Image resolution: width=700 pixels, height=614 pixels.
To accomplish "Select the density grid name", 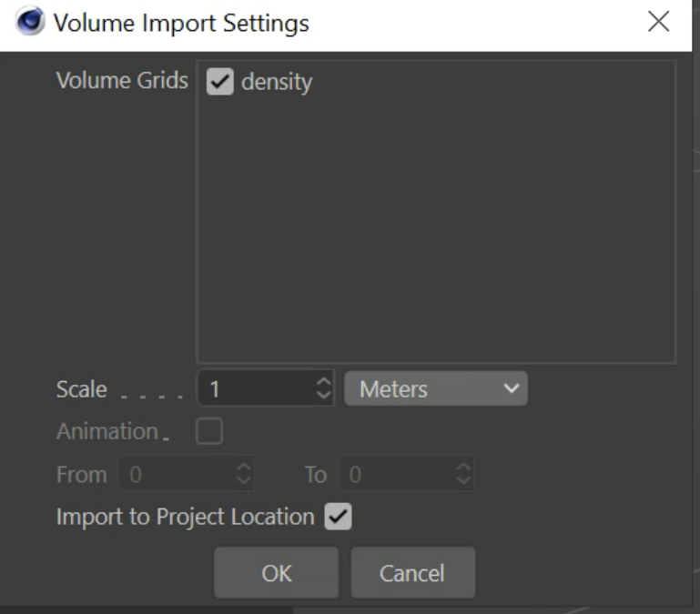I will tap(277, 83).
